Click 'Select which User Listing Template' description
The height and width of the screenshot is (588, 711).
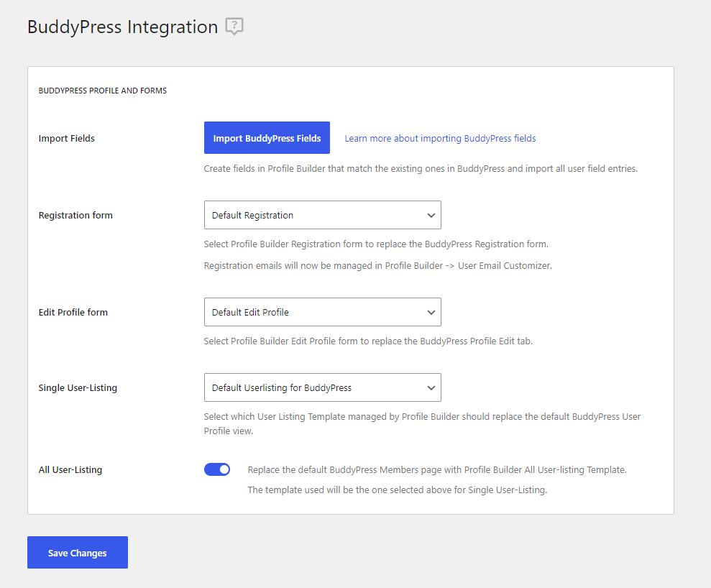click(422, 423)
